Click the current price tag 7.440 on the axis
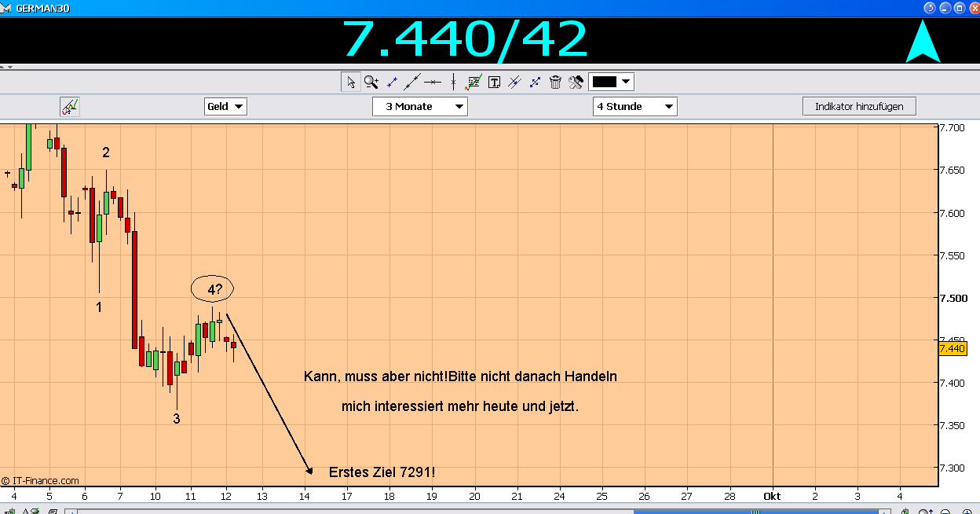Screen dimensions: 980x514 tap(952, 348)
